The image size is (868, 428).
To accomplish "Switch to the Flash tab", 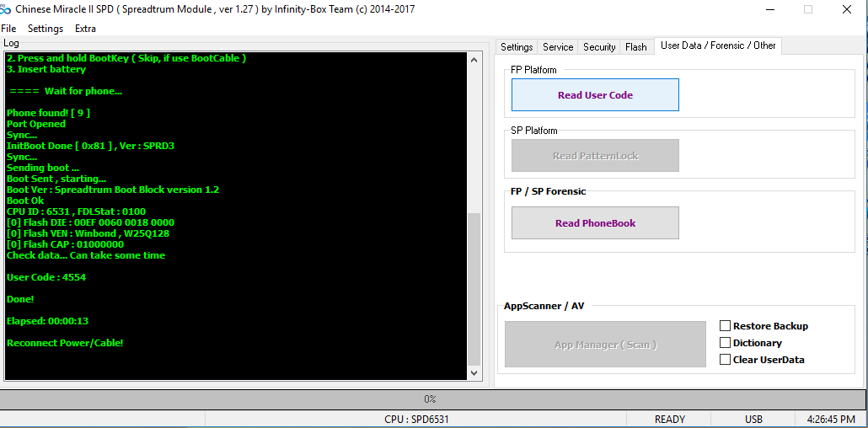I will coord(636,47).
